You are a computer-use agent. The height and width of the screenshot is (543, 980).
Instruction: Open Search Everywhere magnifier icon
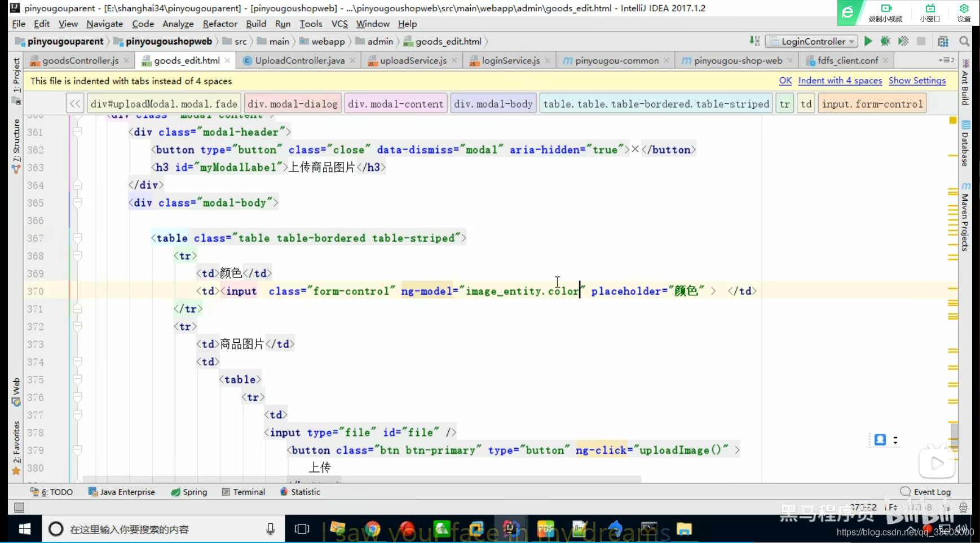coord(964,41)
